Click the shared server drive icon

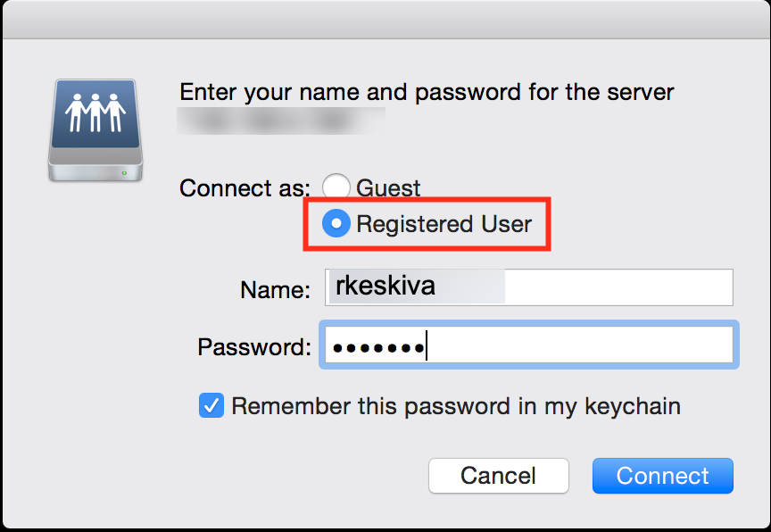[95, 130]
